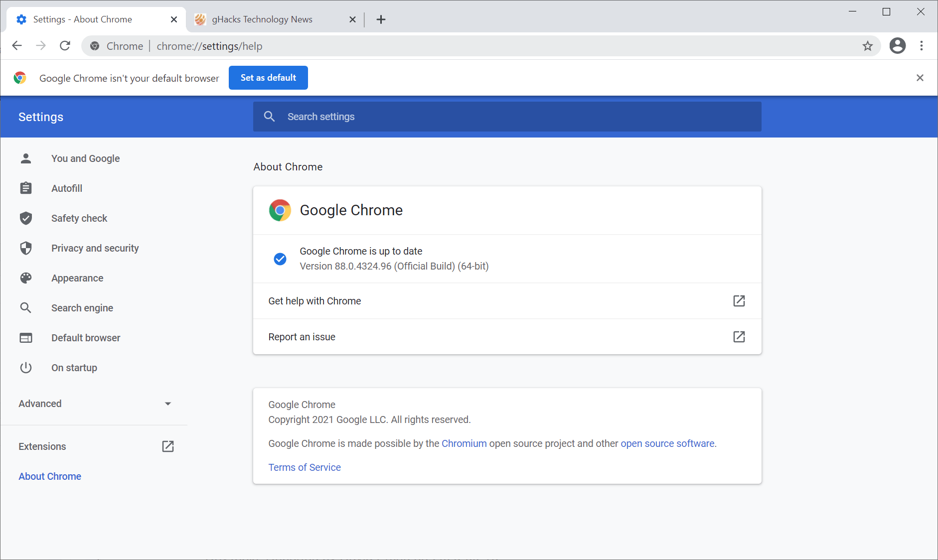
Task: Click the Autofill clipboard icon
Action: (x=26, y=188)
